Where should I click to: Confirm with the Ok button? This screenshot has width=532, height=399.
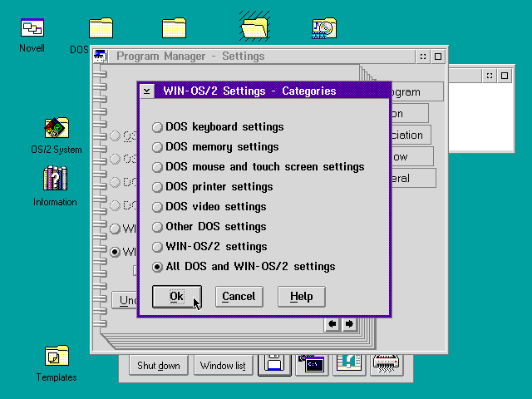[x=177, y=297]
